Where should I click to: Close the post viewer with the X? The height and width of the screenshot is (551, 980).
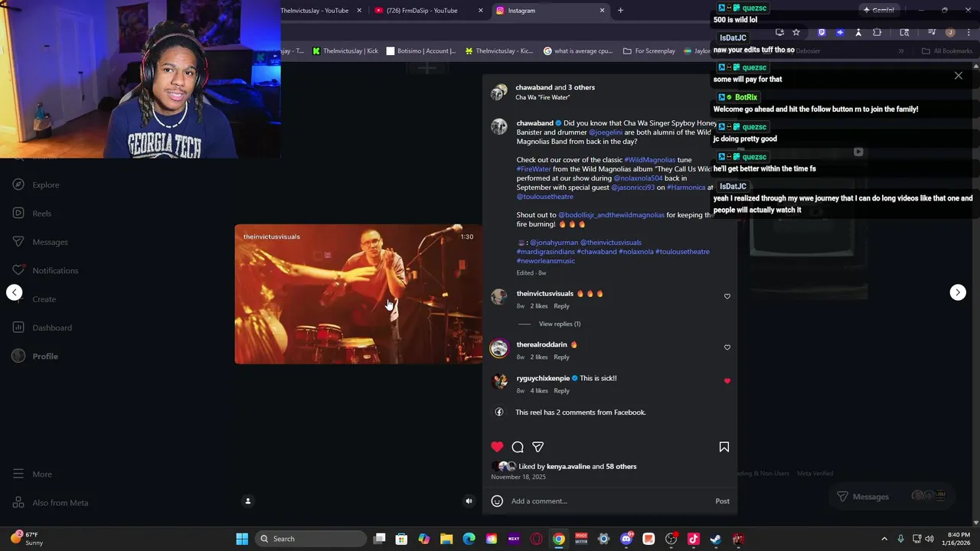pos(958,76)
